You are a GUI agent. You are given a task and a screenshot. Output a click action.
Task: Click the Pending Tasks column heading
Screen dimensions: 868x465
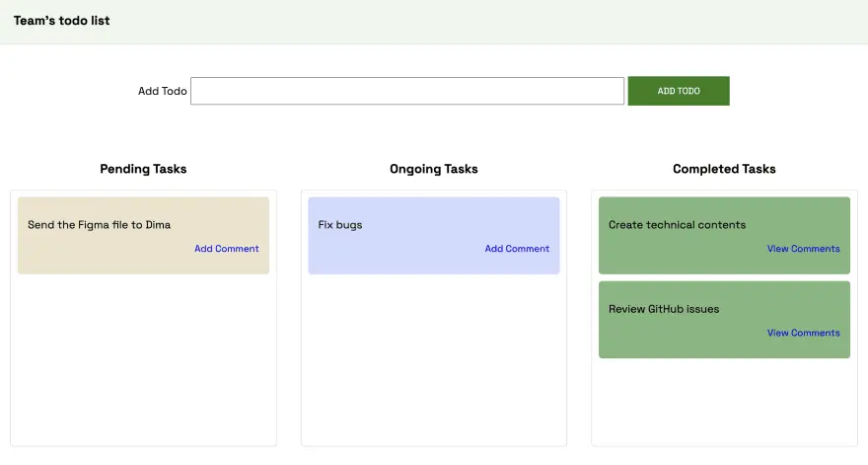[x=143, y=169]
